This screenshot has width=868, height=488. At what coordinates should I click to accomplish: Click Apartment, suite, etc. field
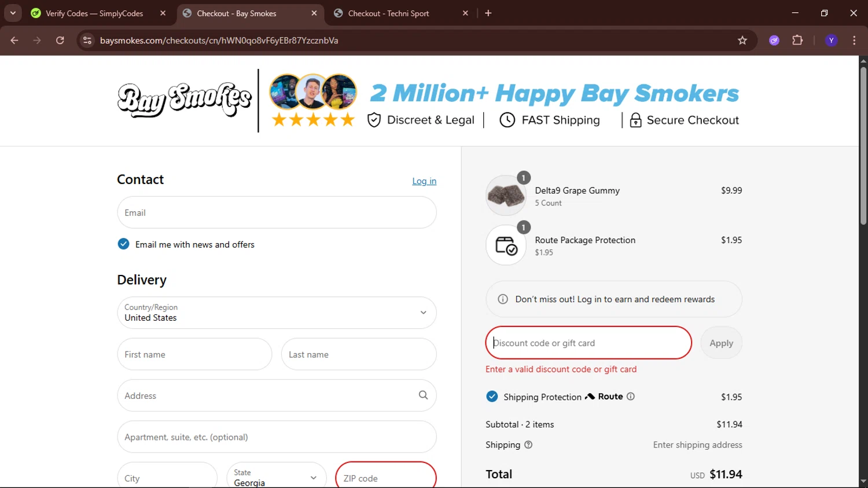coord(277,437)
